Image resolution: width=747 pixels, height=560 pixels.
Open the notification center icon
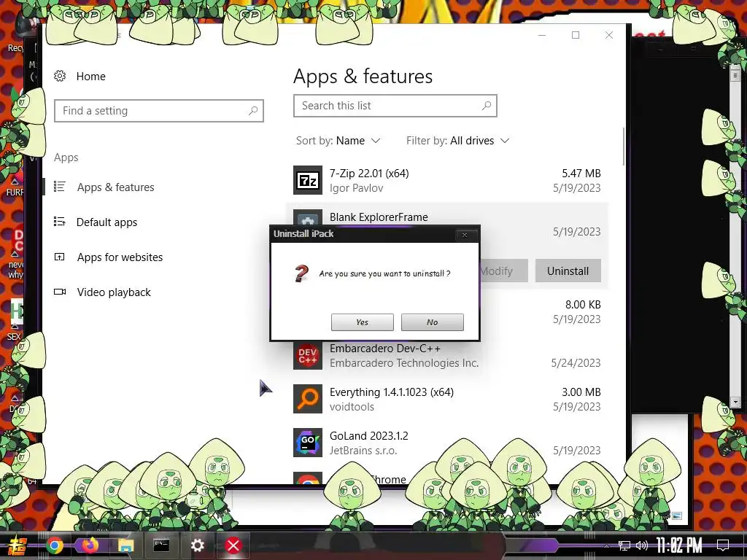click(723, 545)
